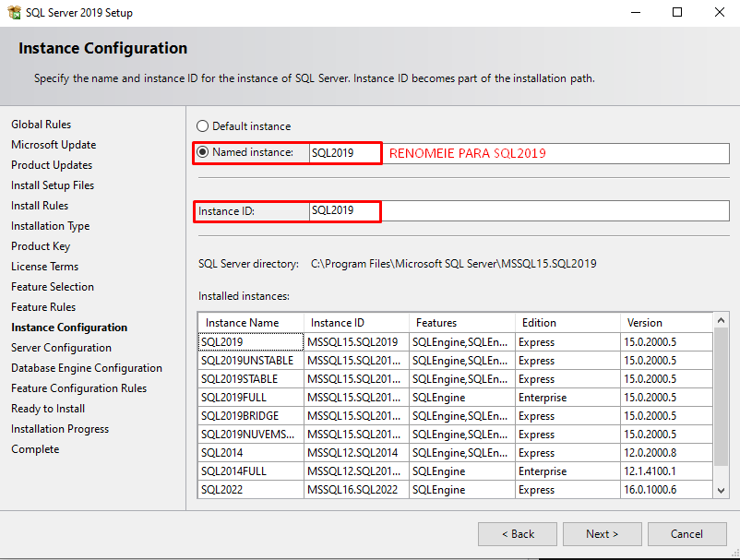Click License Terms step

[45, 266]
